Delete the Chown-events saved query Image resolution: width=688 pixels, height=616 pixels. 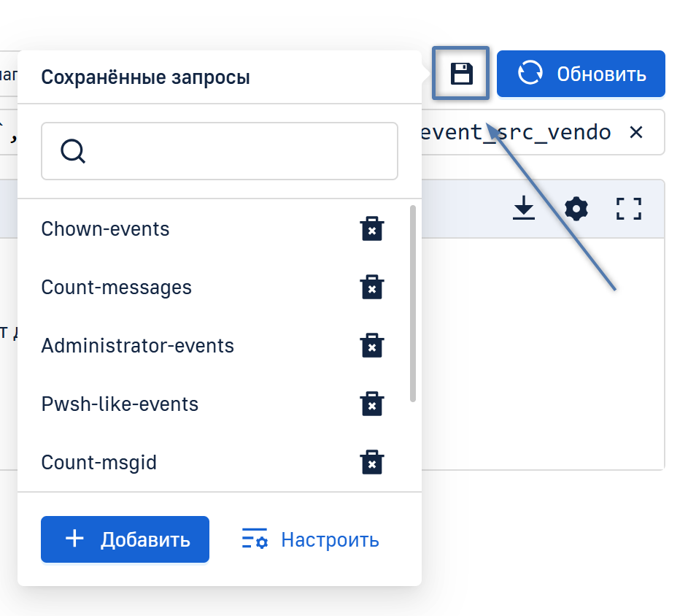(x=372, y=229)
